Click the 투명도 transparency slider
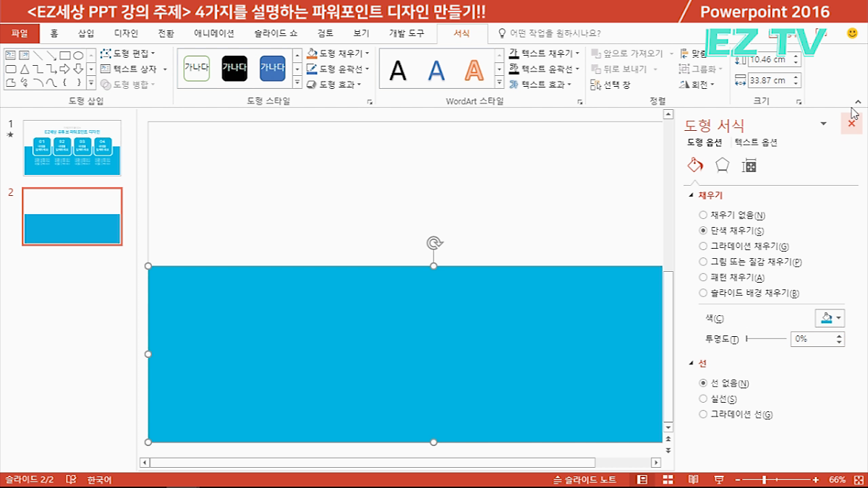 click(x=766, y=338)
